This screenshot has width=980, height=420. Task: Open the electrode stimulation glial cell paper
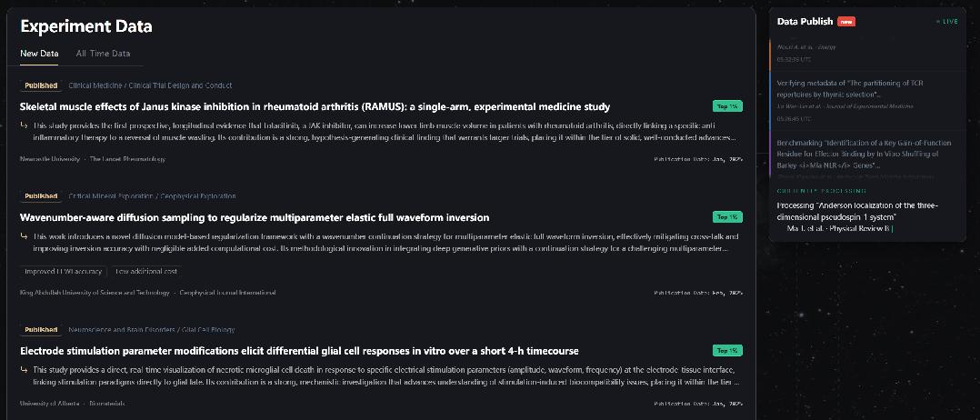pyautogui.click(x=299, y=351)
